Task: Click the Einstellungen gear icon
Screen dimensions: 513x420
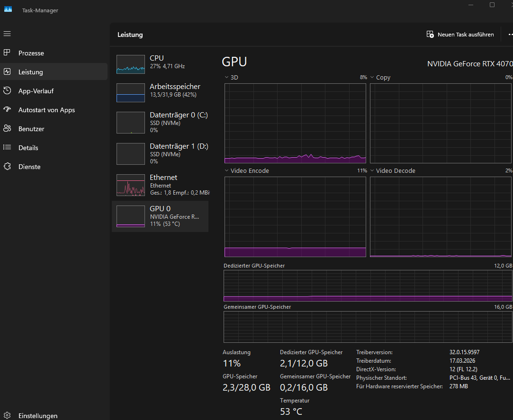Action: point(7,415)
